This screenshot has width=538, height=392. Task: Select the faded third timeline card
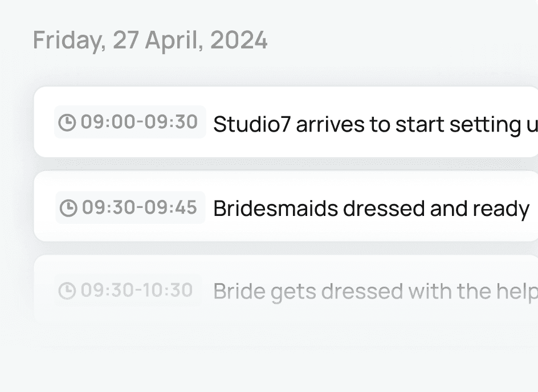tap(286, 289)
